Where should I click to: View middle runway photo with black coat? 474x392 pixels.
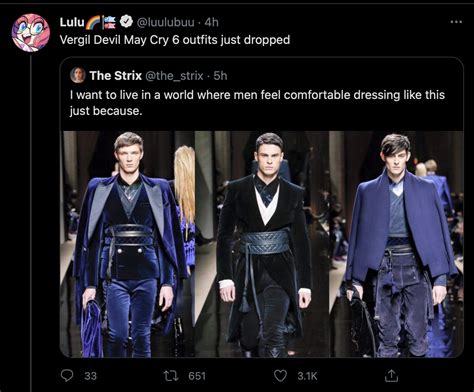(262, 244)
